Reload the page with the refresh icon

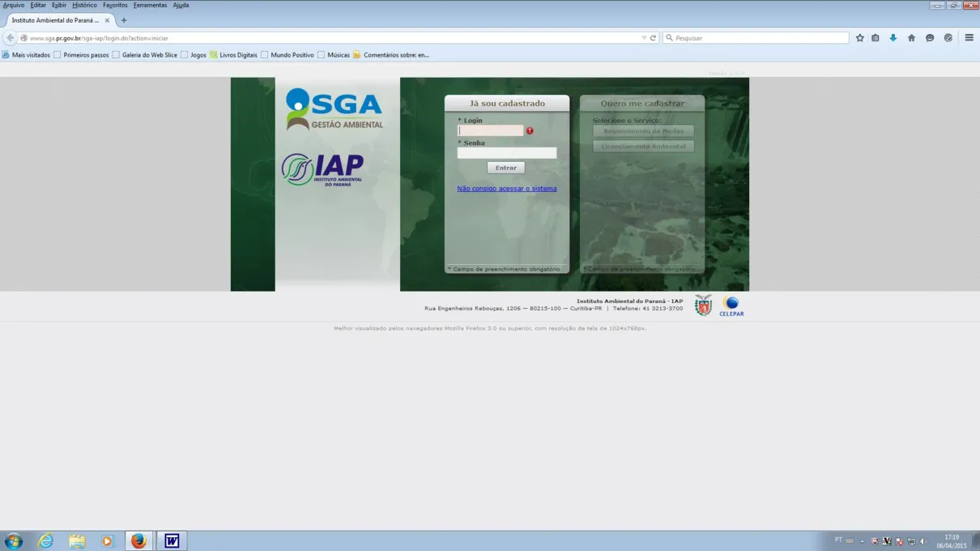click(654, 37)
